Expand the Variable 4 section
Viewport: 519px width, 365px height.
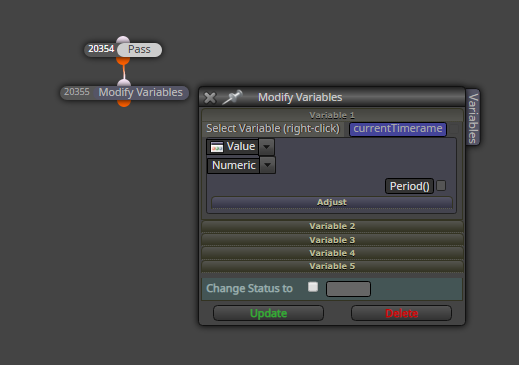(x=332, y=253)
